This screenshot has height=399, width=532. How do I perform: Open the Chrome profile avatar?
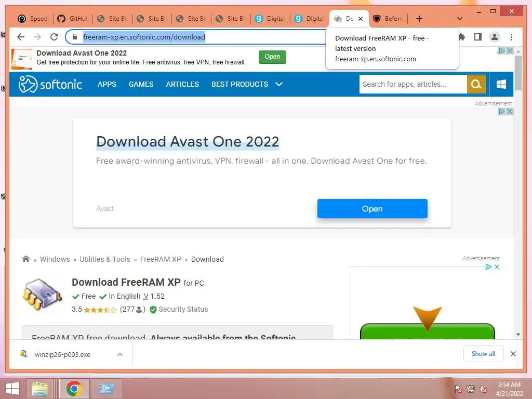pos(495,37)
